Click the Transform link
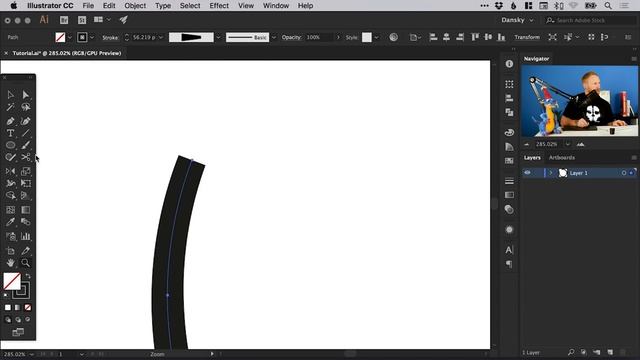The width and height of the screenshot is (640, 360). pyautogui.click(x=527, y=37)
